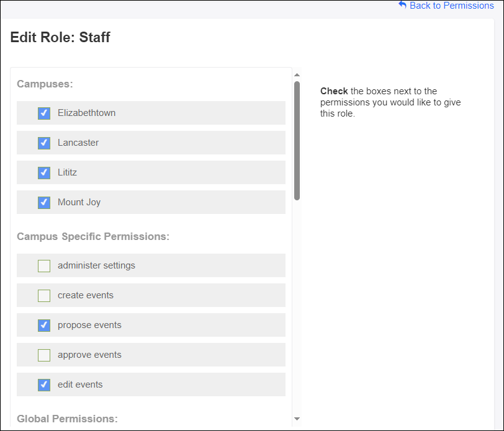Enable the administer settings permission checkbox

click(44, 265)
